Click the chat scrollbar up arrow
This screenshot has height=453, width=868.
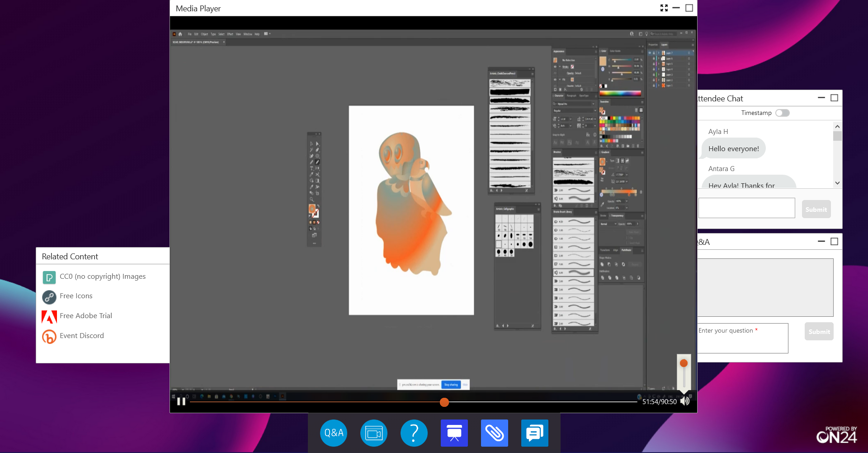[837, 127]
